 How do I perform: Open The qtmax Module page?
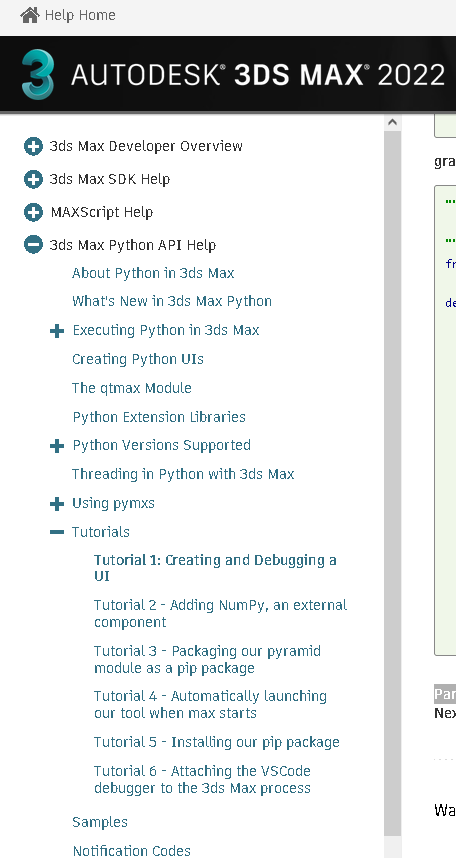point(132,388)
